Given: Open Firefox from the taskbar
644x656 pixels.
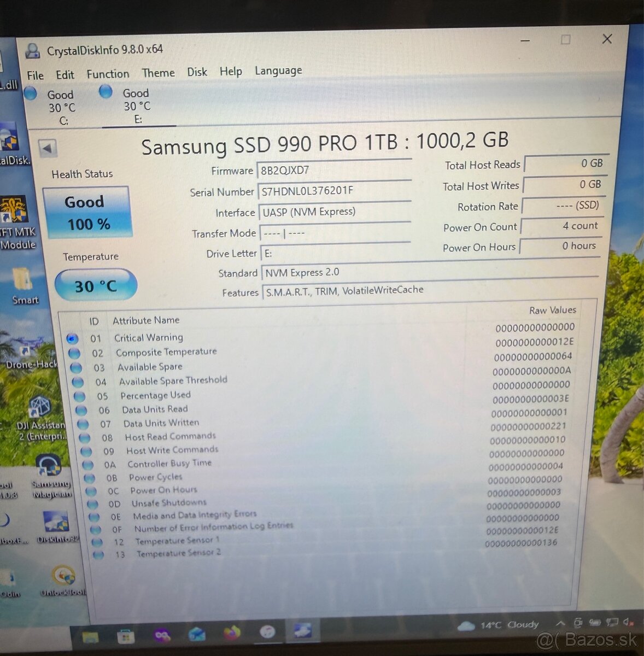Looking at the screenshot, I should point(232,633).
